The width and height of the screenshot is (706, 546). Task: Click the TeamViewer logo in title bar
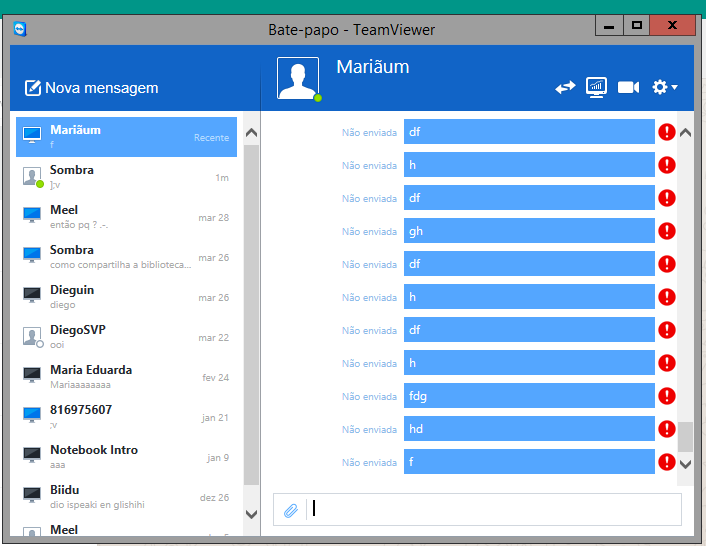(x=20, y=29)
